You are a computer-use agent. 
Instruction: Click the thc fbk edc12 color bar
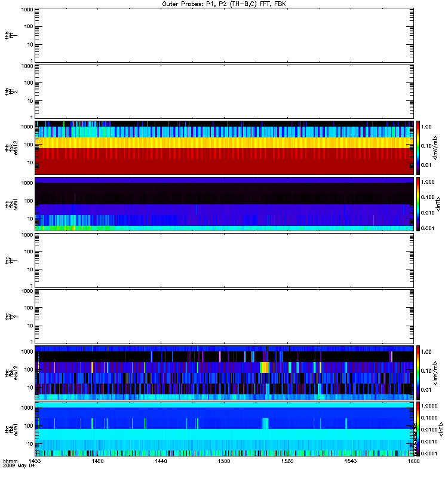(x=418, y=372)
